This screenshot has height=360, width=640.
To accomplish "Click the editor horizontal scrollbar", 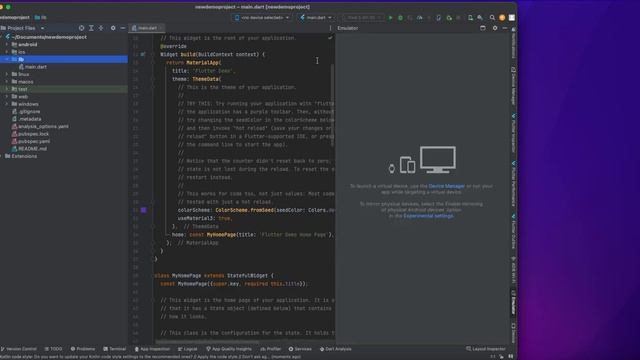I will (207, 342).
